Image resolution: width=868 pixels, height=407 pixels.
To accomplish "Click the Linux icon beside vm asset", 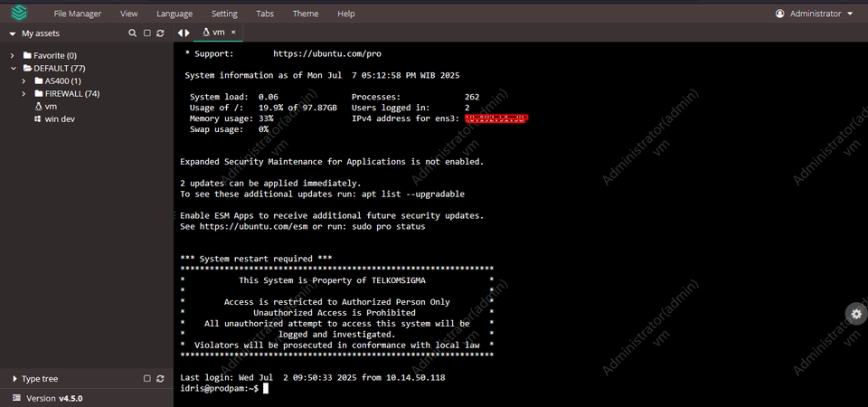I will (x=38, y=107).
